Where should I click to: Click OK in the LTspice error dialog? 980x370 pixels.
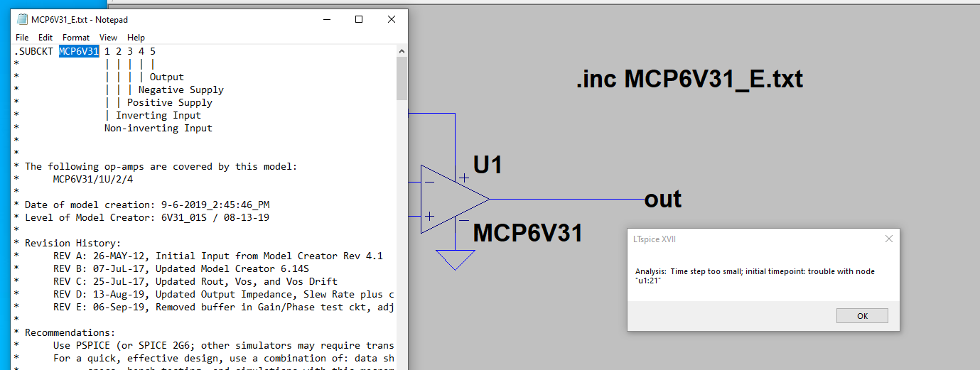click(x=862, y=316)
